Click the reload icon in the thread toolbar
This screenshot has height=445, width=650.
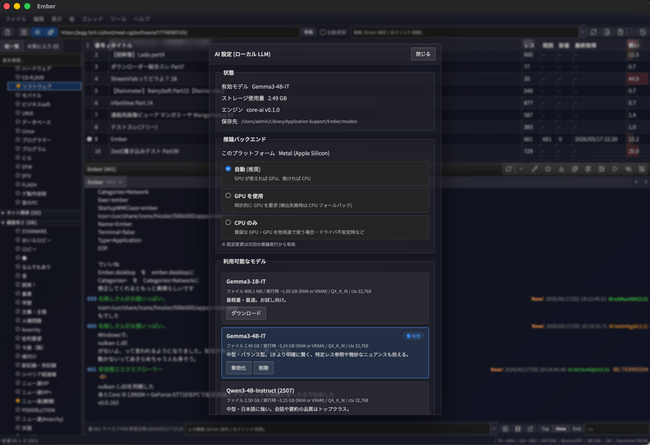[x=508, y=169]
